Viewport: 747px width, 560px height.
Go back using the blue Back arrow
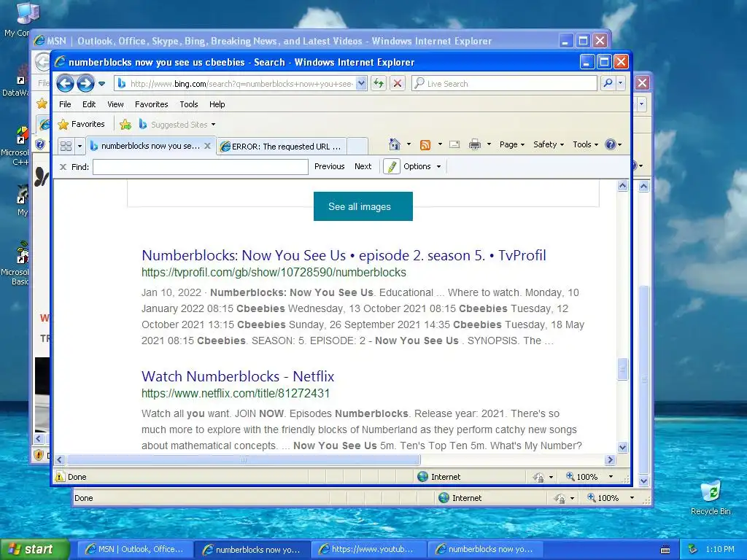click(x=65, y=84)
